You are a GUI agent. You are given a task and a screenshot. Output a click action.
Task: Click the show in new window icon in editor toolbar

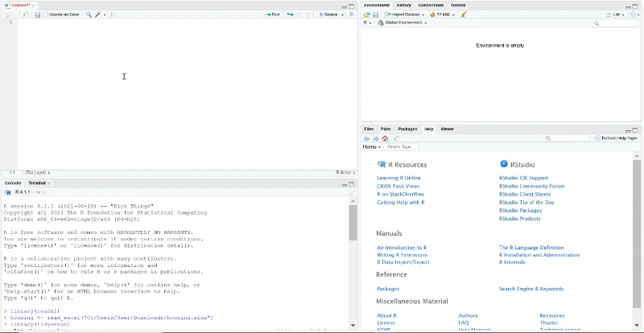(x=26, y=14)
